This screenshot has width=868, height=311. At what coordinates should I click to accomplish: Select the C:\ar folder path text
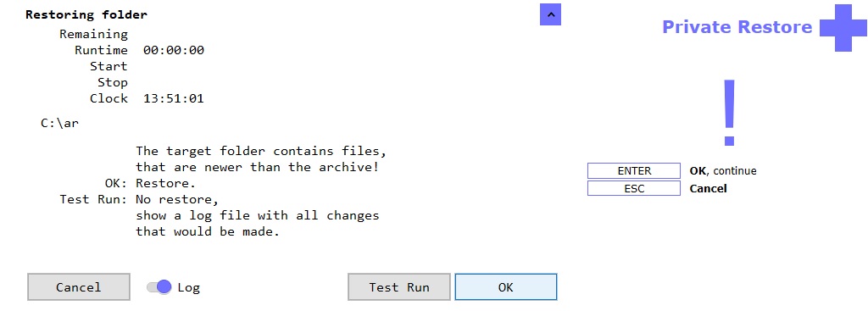60,123
